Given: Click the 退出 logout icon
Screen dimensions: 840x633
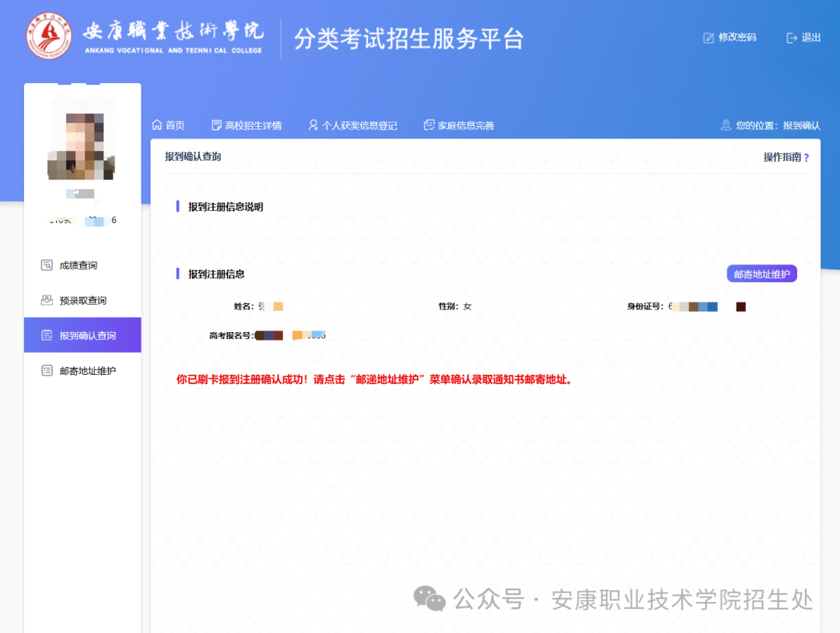Looking at the screenshot, I should point(792,37).
